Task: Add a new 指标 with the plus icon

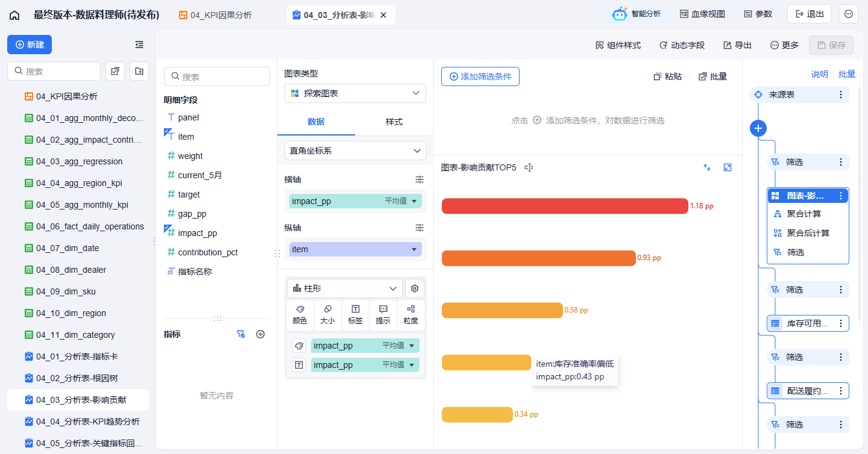Action: 260,334
